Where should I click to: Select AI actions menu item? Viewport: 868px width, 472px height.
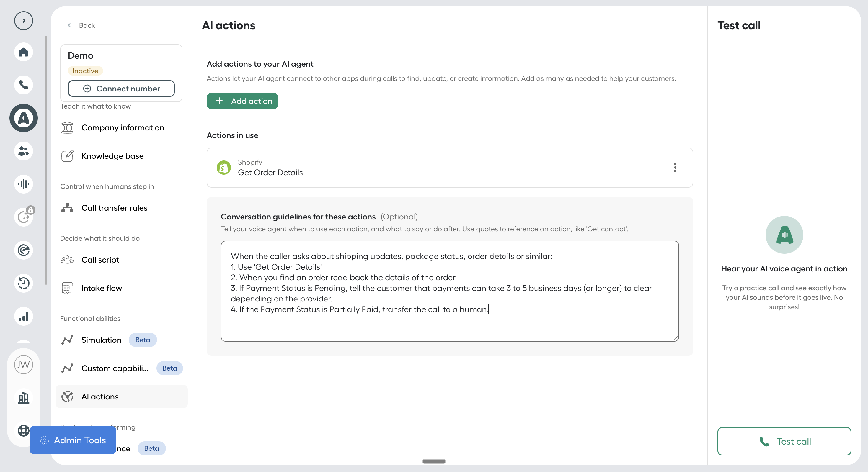click(x=121, y=396)
